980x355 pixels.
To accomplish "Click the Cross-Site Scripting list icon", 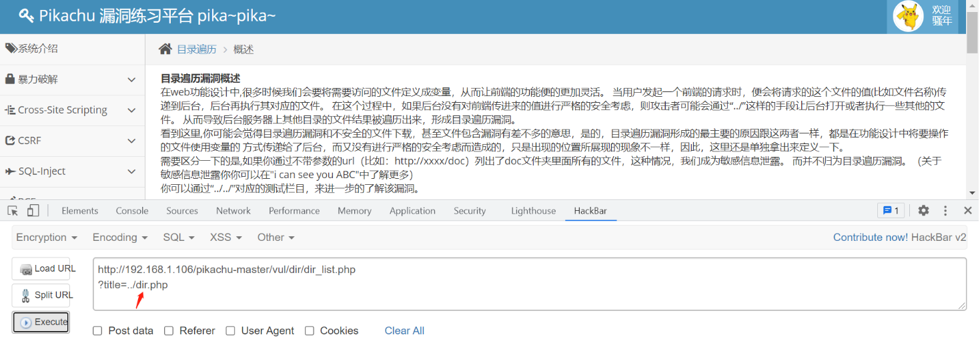I will [x=10, y=109].
